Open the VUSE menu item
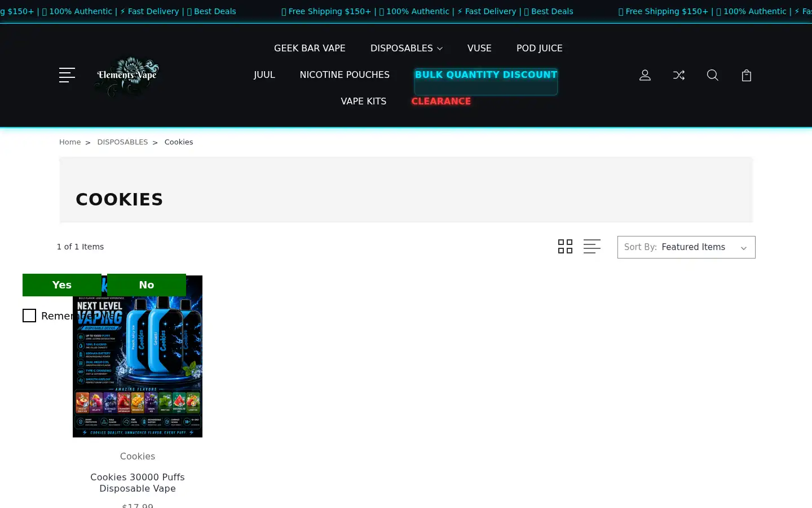The height and width of the screenshot is (508, 812). (479, 48)
